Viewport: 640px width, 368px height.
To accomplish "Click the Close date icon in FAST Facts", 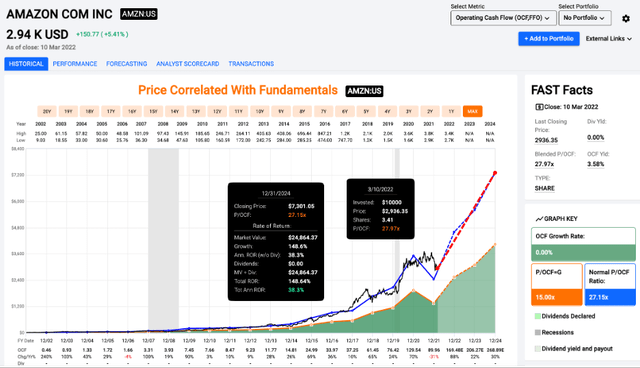I will (x=539, y=107).
